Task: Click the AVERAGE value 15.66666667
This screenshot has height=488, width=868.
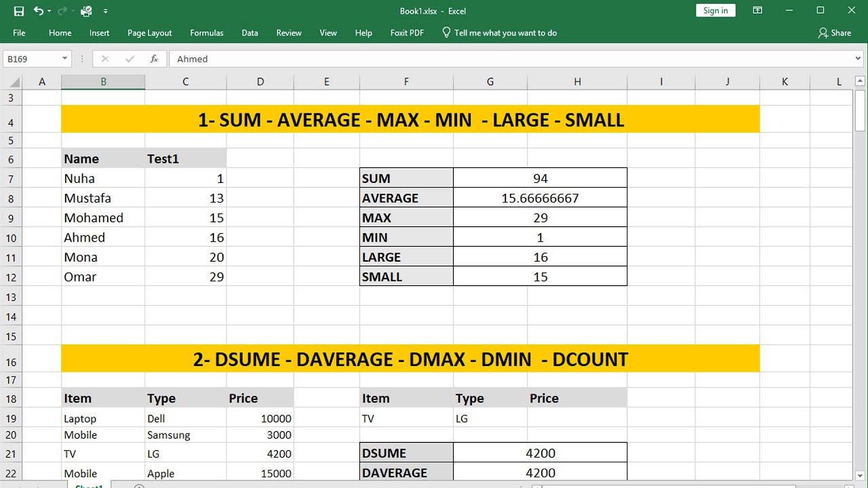Action: 540,198
